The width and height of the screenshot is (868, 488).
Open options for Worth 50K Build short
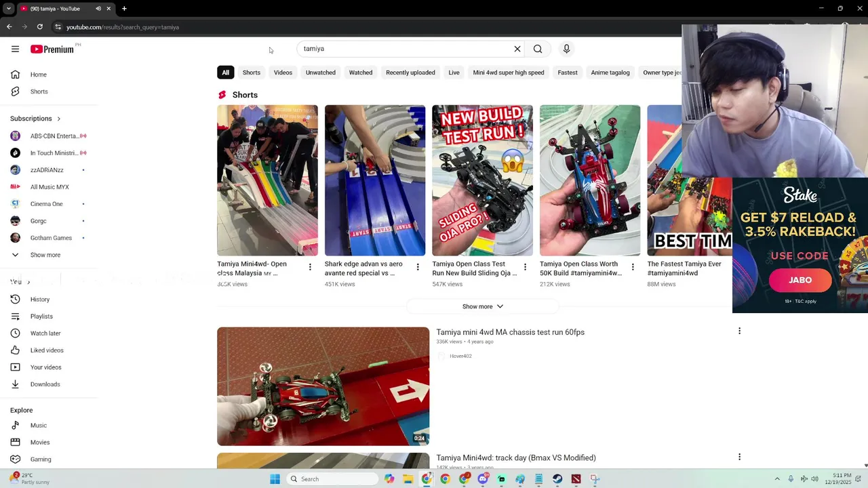[x=633, y=267]
